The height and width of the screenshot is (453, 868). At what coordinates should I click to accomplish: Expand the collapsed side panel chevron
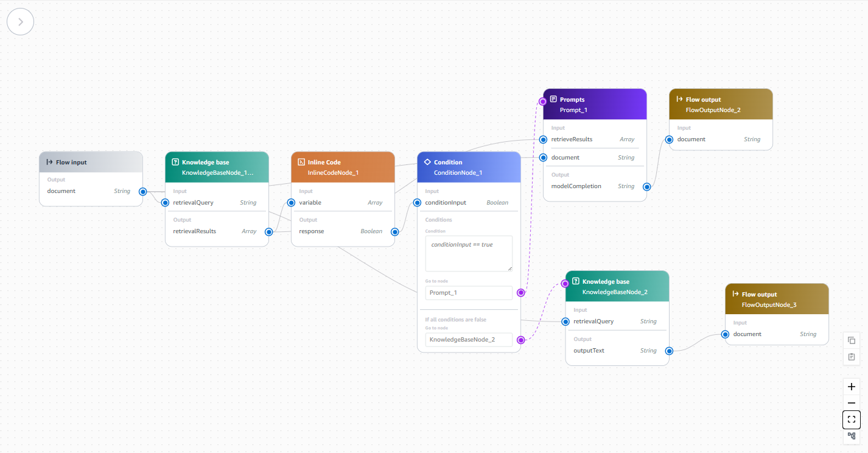point(20,22)
